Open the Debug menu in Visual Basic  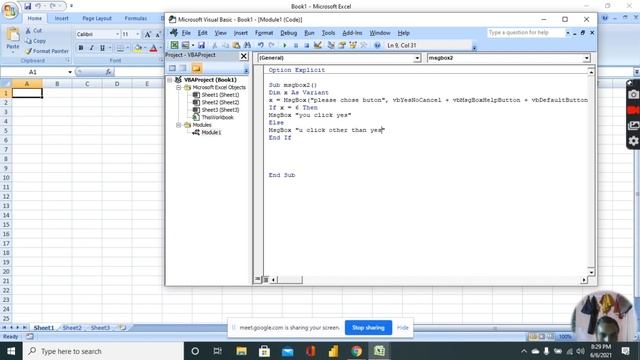click(289, 33)
